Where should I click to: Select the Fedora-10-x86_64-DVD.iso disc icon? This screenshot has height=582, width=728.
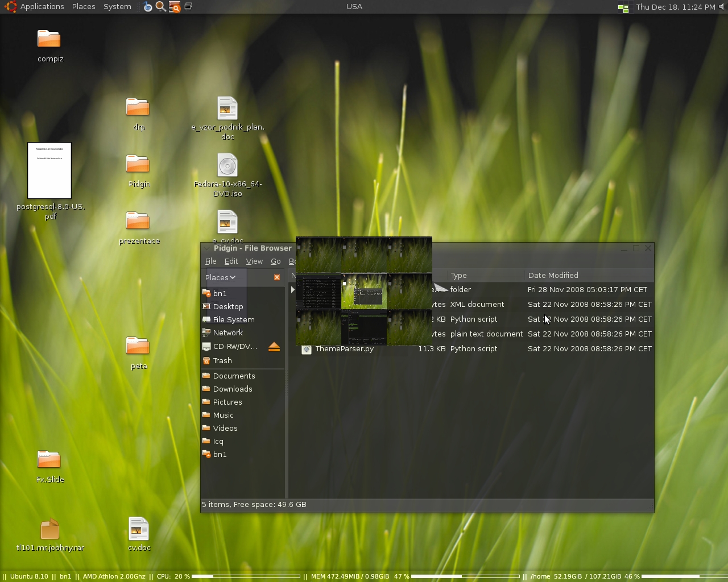(227, 165)
